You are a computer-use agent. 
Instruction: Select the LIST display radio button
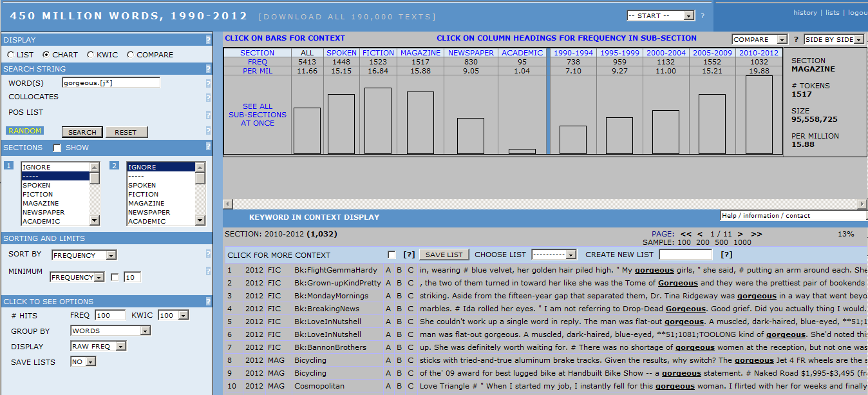tap(11, 55)
